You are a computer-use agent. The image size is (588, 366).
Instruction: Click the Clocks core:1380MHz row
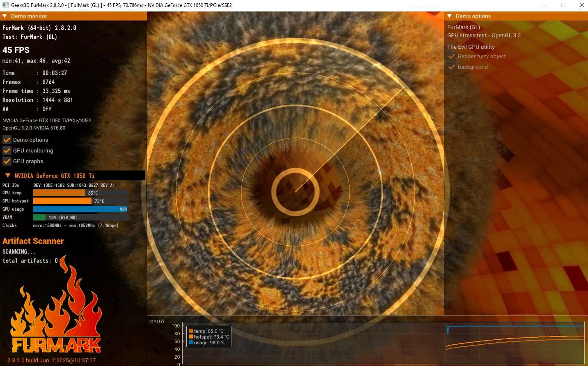(x=60, y=225)
